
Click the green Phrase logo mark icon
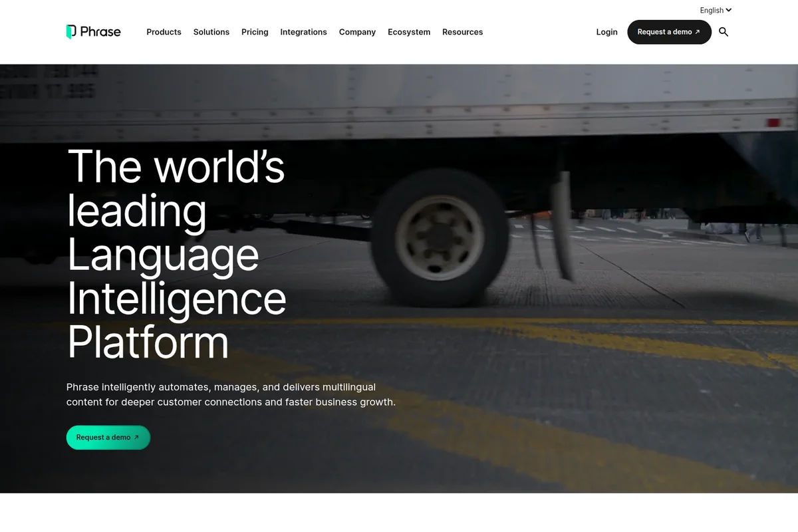point(69,31)
